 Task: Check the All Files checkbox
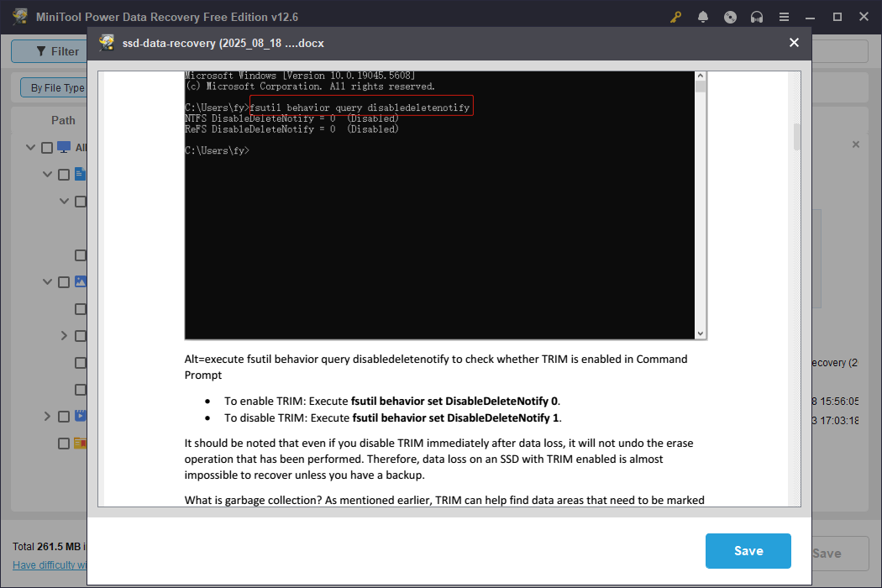46,147
